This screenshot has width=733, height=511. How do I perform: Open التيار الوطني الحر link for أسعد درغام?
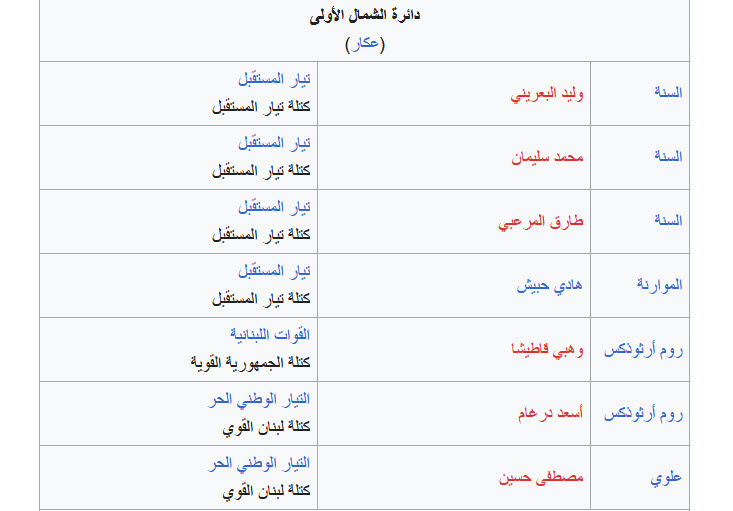[259, 399]
